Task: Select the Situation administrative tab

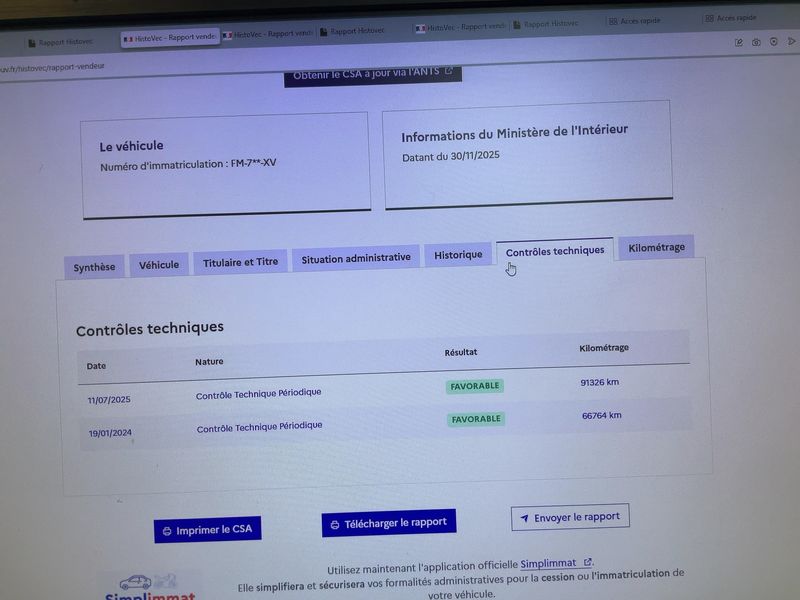Action: tap(356, 258)
